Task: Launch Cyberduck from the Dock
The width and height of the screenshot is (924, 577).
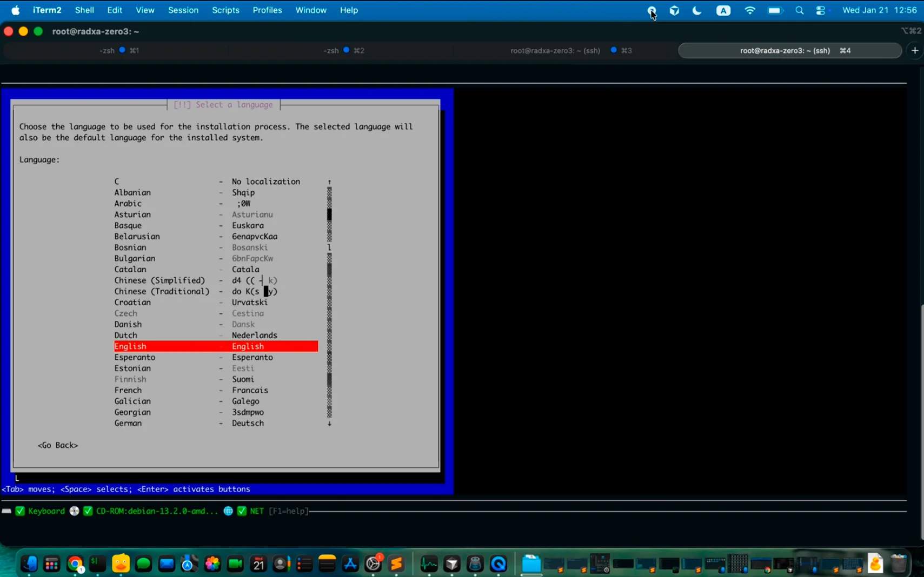Action: tap(121, 563)
